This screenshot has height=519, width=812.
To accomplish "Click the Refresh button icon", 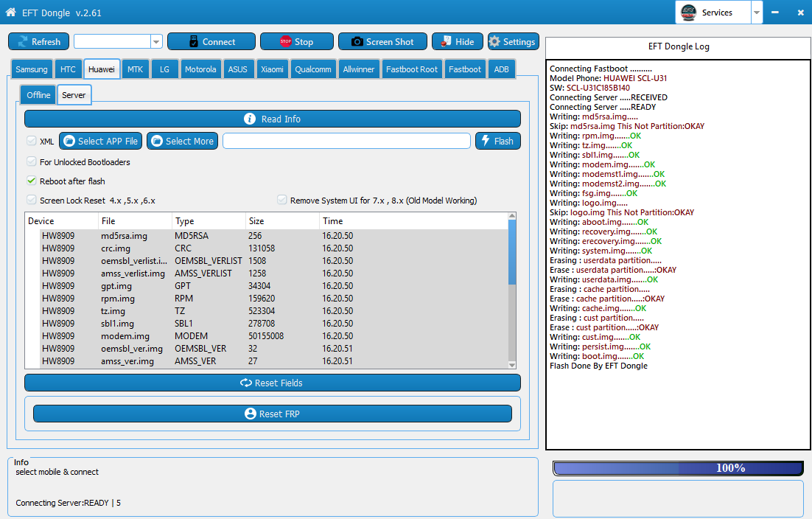I will 23,42.
